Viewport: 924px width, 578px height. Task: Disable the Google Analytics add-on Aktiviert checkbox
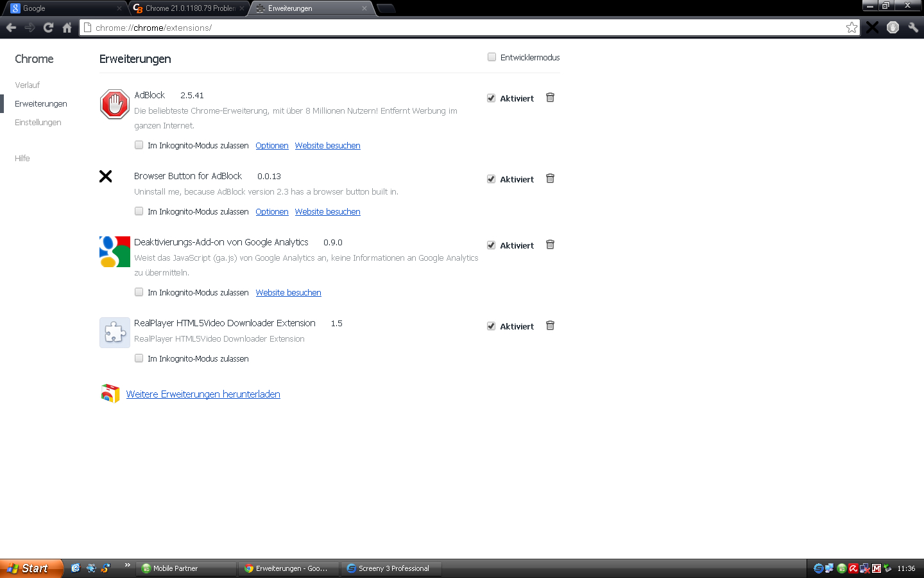492,245
